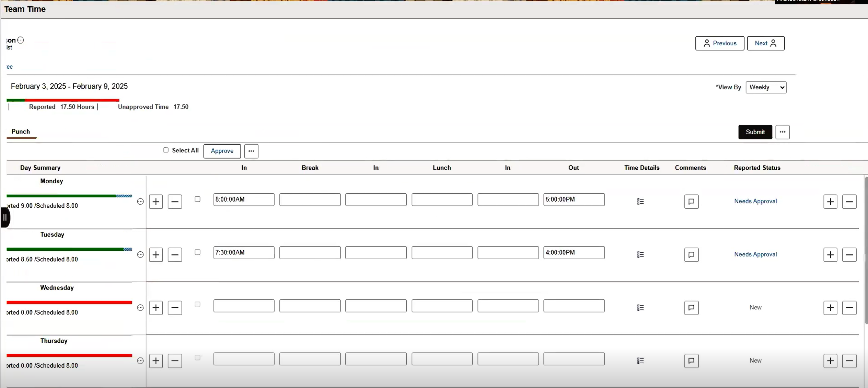
Task: Check the Select All checkbox
Action: pyautogui.click(x=166, y=150)
